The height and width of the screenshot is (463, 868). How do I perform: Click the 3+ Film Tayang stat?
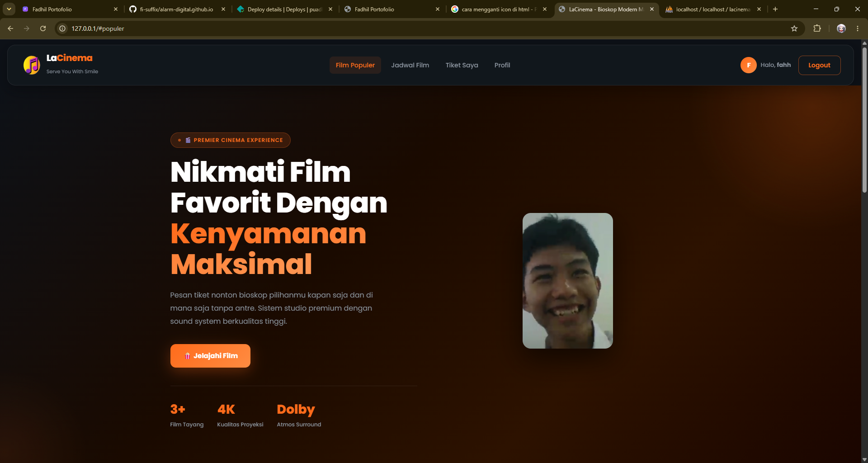187,415
